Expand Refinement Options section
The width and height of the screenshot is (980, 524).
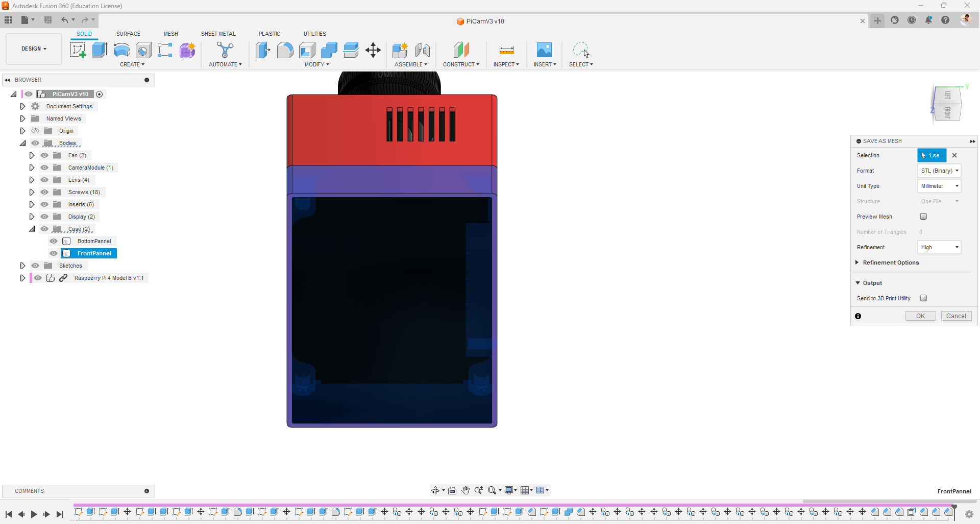pyautogui.click(x=857, y=263)
